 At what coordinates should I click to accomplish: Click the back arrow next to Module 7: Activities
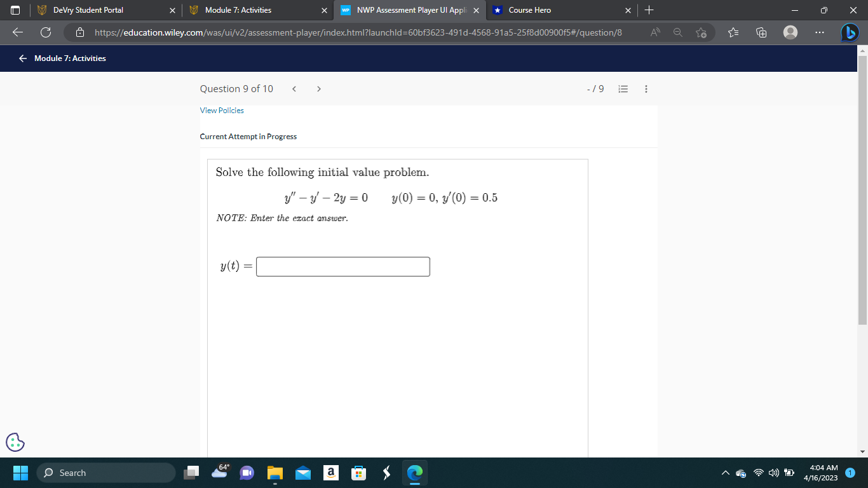point(22,58)
